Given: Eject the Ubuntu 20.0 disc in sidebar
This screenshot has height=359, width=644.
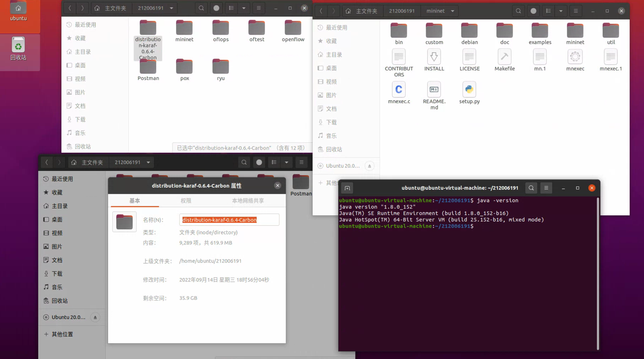Looking at the screenshot, I should (x=370, y=166).
